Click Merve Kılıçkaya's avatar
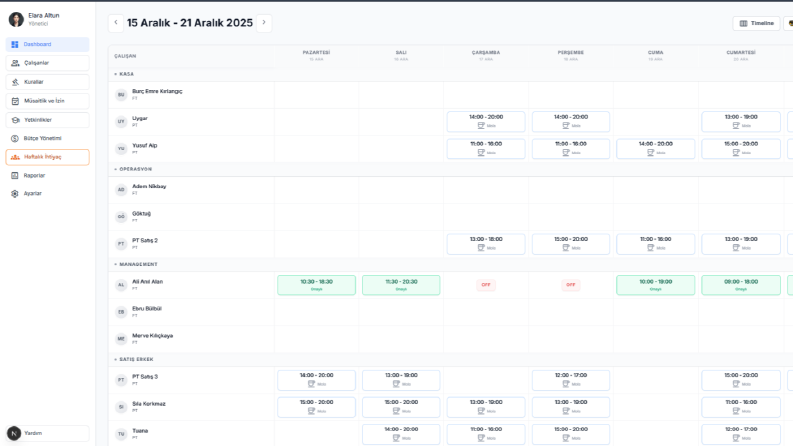This screenshot has width=793, height=446. point(121,339)
